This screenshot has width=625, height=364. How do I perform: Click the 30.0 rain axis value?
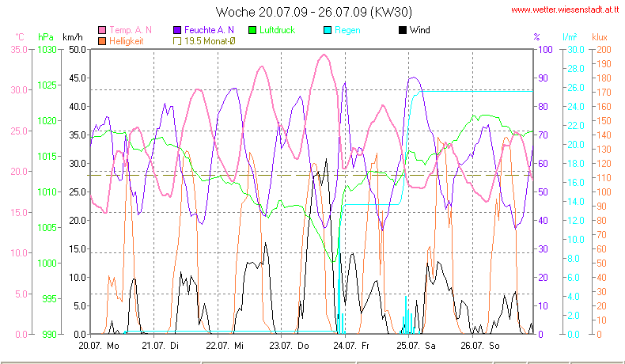click(x=576, y=50)
